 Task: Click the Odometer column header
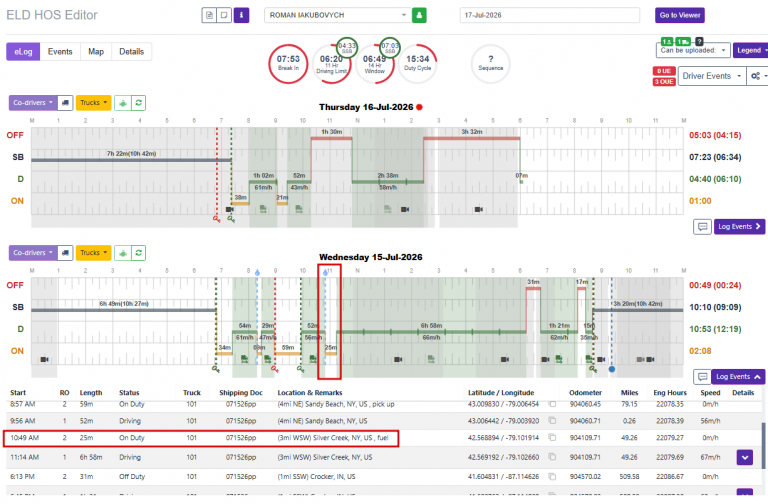(x=585, y=393)
